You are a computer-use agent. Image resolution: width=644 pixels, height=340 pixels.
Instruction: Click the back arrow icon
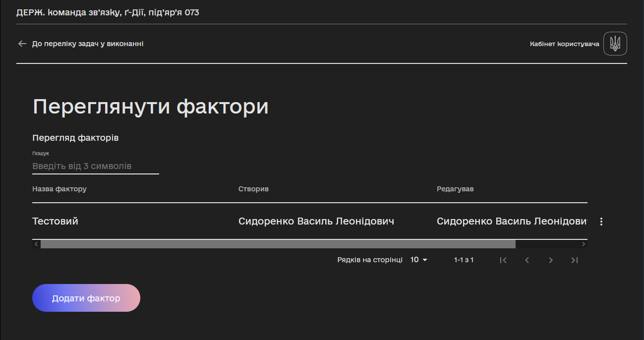22,44
